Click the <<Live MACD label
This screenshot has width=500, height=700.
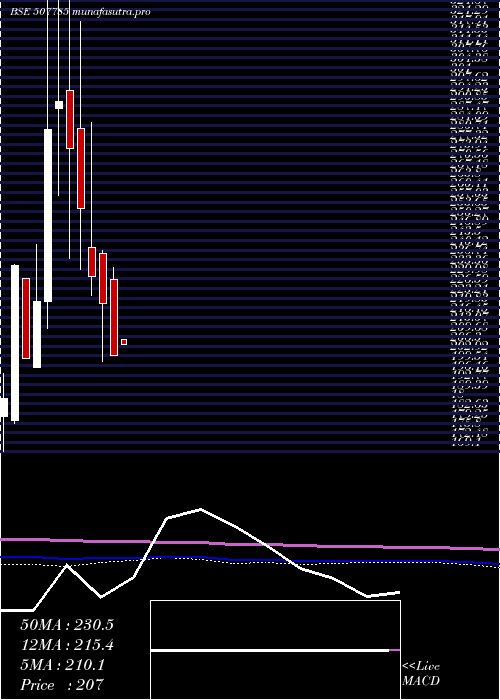(x=421, y=674)
